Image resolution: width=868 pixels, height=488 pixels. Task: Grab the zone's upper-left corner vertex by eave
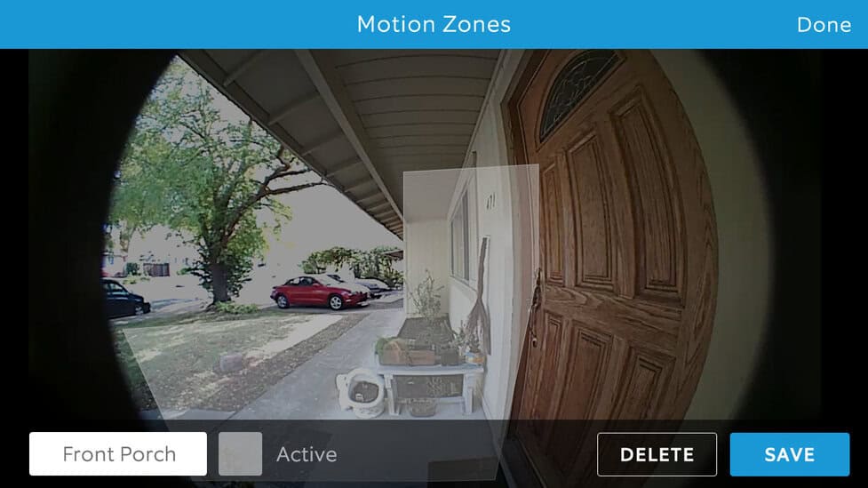point(403,172)
